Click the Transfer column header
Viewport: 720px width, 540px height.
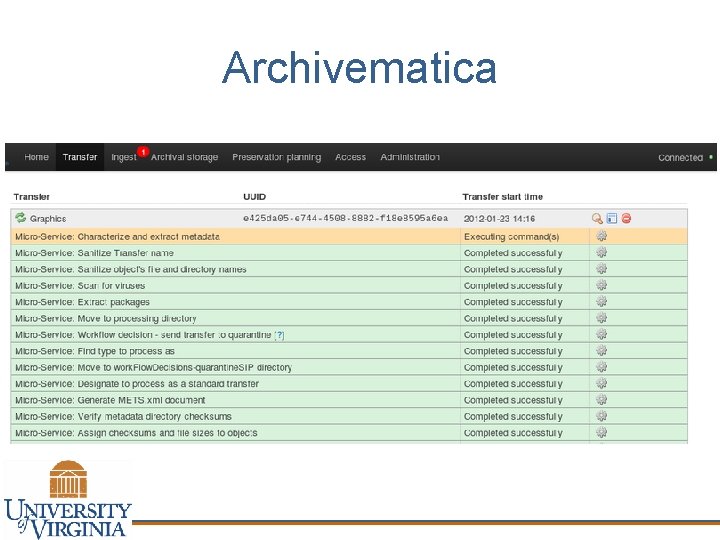(x=31, y=197)
